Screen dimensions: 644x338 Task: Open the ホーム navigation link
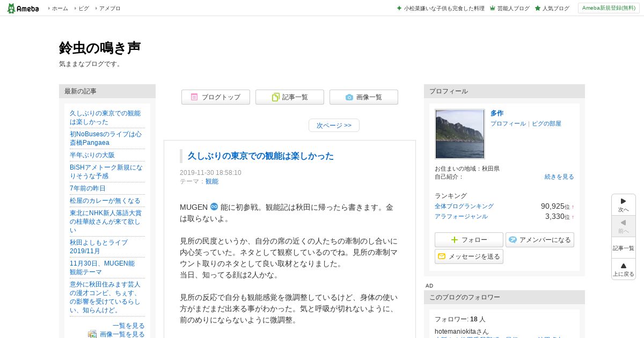(x=60, y=9)
